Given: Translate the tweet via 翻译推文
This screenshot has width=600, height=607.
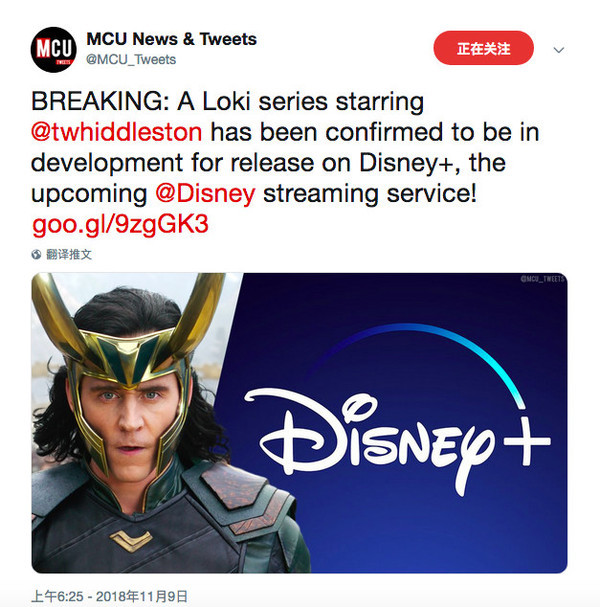Looking at the screenshot, I should (69, 254).
